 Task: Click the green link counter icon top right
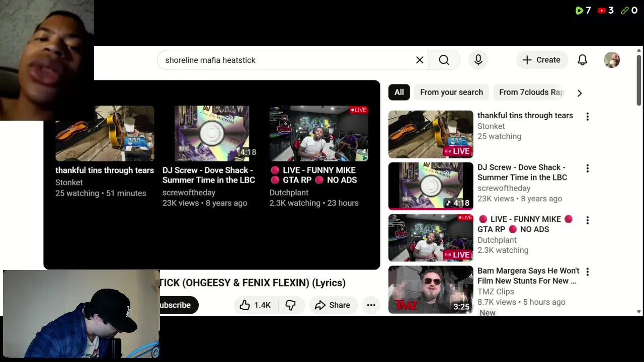[x=625, y=10]
